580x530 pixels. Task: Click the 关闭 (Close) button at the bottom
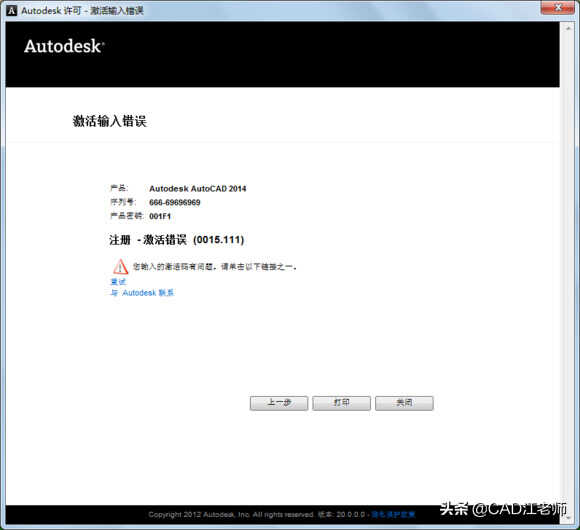[x=404, y=403]
